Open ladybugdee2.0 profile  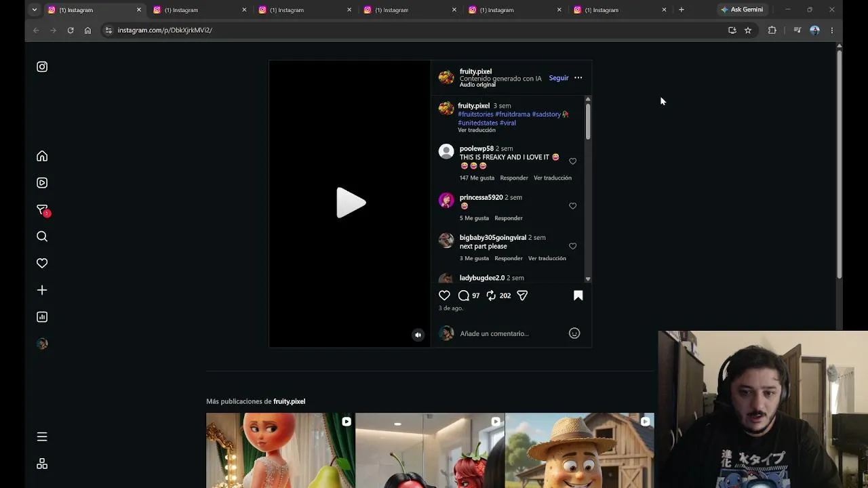(x=481, y=278)
